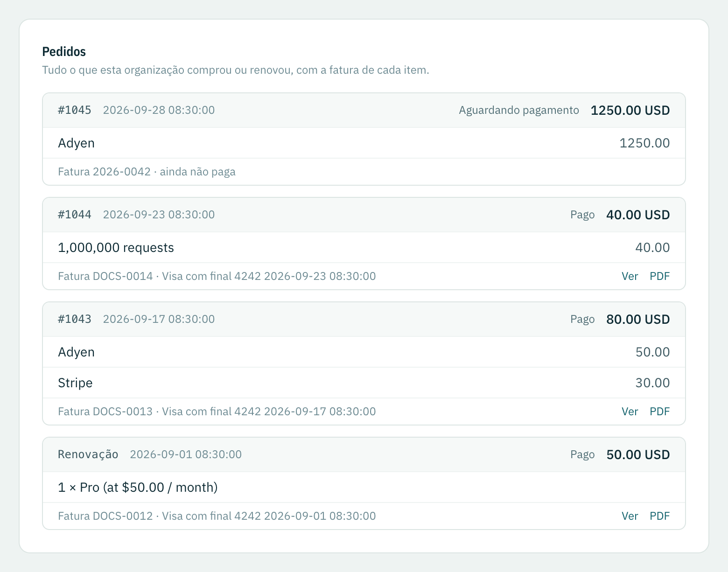This screenshot has width=728, height=572.
Task: Click the Renovação header date 2026-09-01
Action: (x=186, y=454)
